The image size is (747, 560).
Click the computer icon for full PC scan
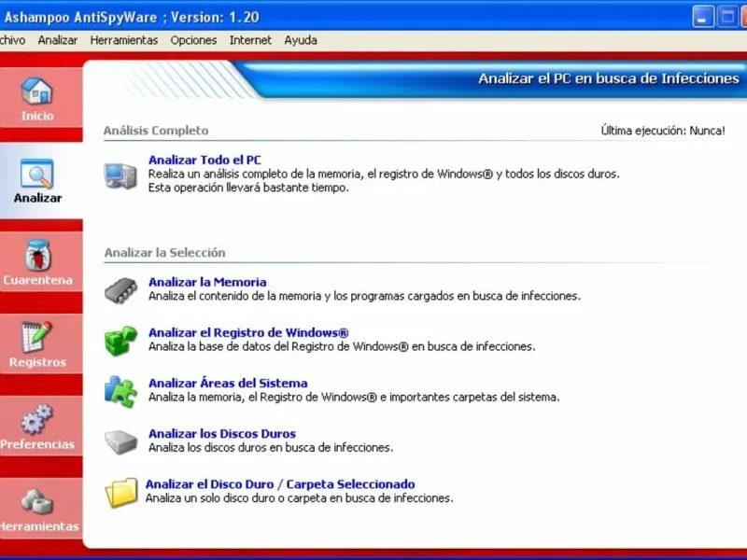[120, 175]
